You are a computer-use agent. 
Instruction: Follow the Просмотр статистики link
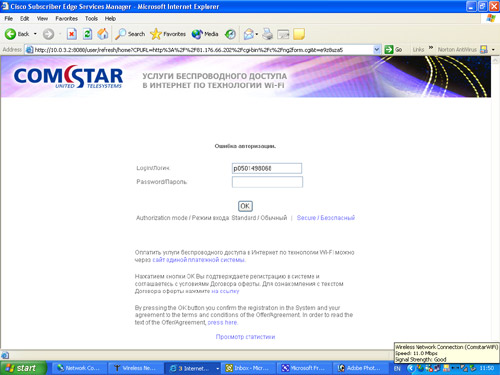245,337
